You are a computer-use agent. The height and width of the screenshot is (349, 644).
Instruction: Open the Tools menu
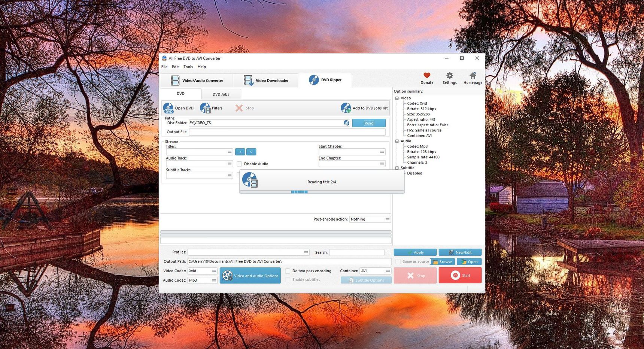(x=188, y=67)
